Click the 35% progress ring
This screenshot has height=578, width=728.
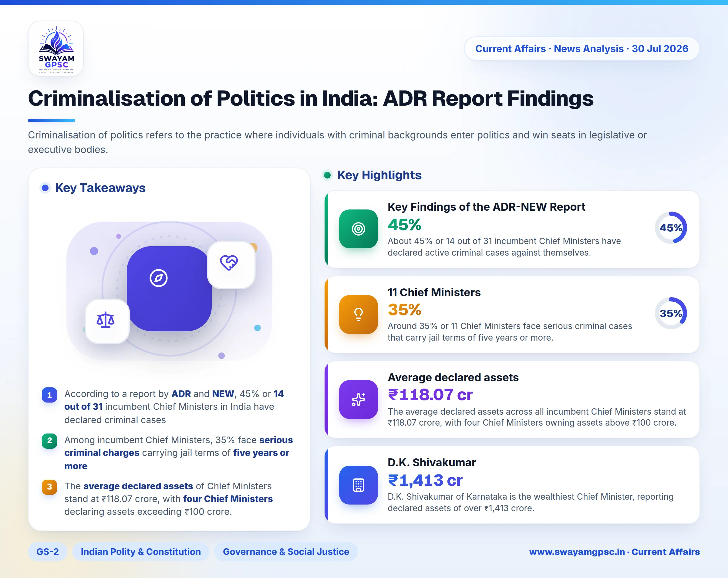tap(671, 313)
